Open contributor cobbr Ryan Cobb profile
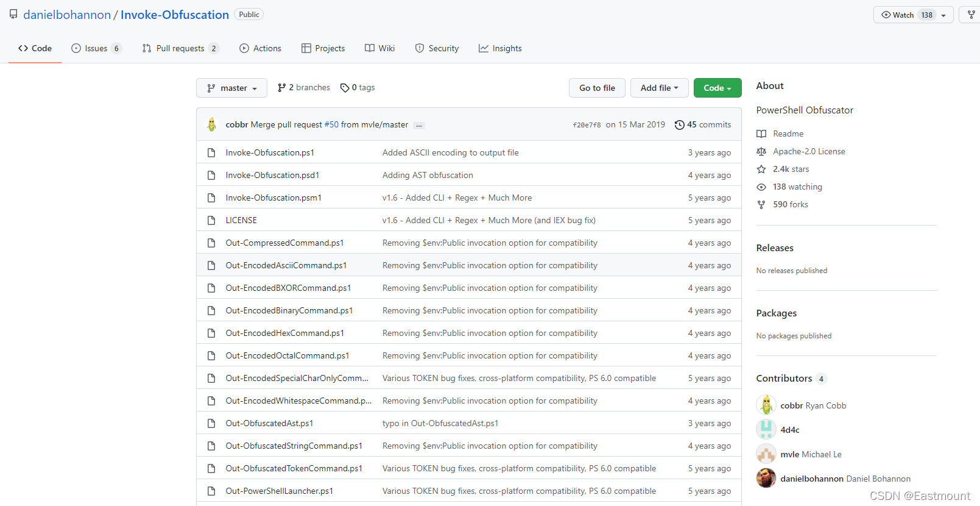Viewport: 980px width, 506px height. click(813, 405)
